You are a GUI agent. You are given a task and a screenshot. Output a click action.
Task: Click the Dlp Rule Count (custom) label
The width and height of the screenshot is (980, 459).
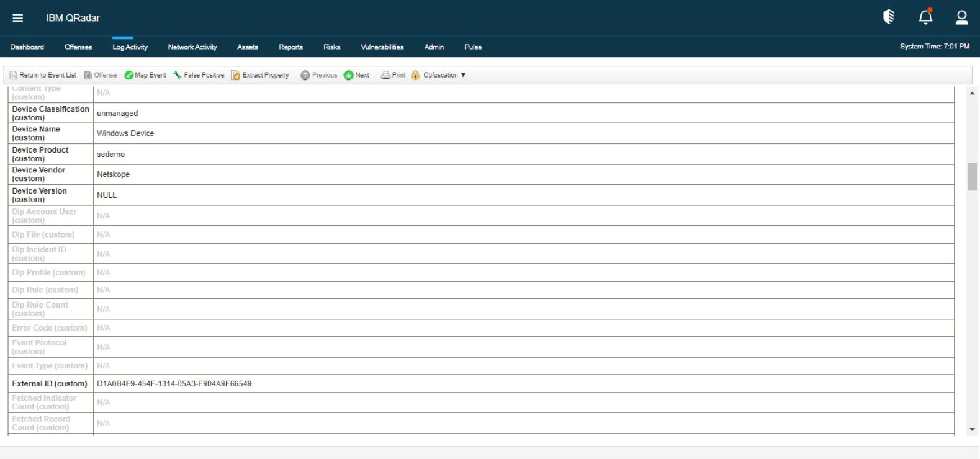coord(40,309)
